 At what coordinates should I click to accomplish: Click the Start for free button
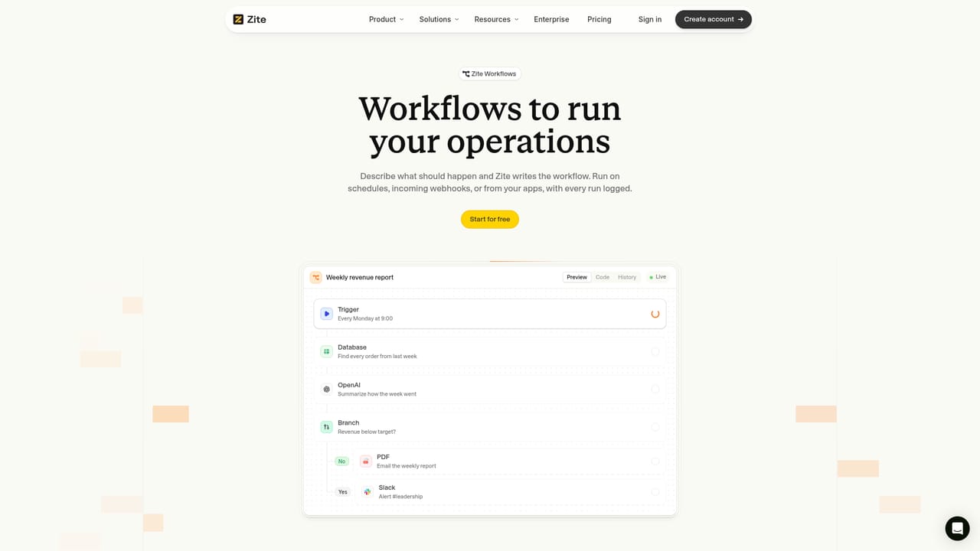(490, 220)
